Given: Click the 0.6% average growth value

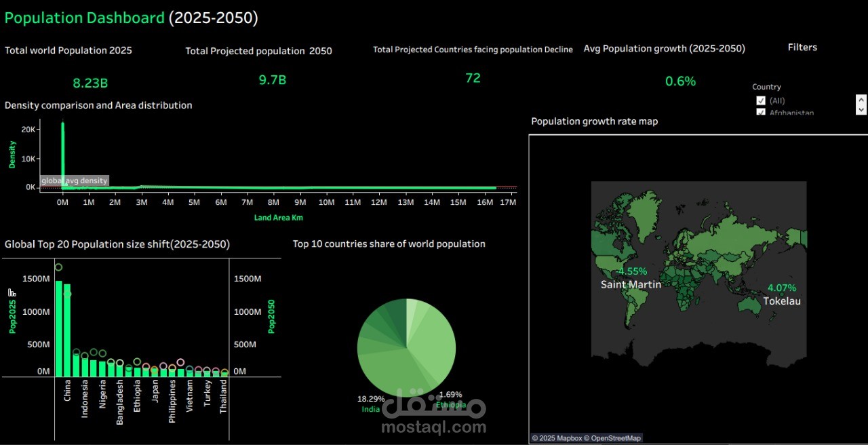Looking at the screenshot, I should tap(680, 81).
